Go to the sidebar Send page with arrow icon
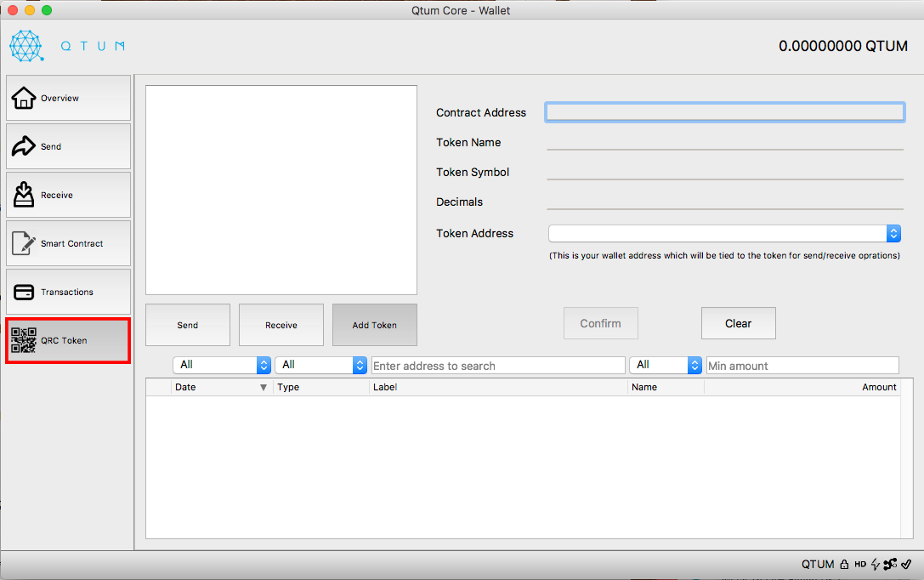 click(x=68, y=146)
